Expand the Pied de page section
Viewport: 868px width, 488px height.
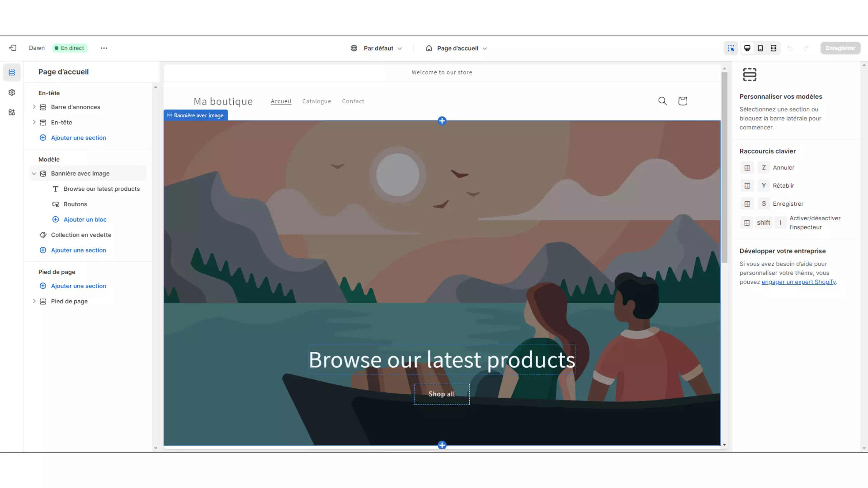tap(34, 301)
